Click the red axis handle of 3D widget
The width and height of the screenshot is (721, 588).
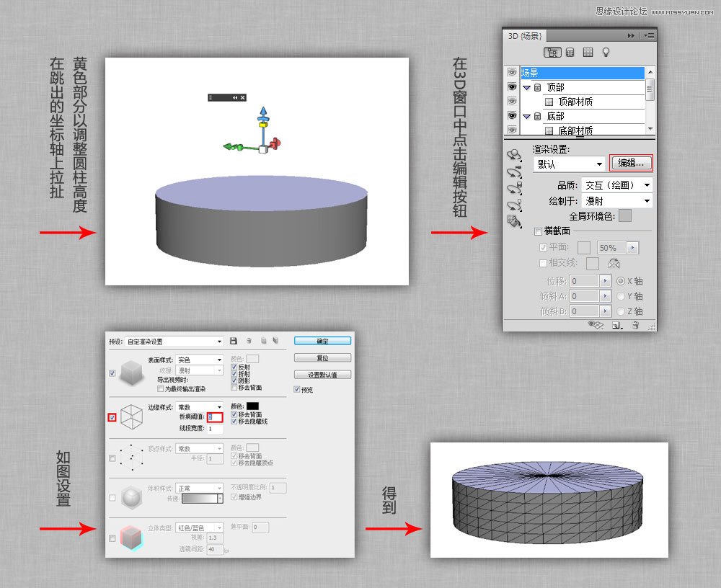pyautogui.click(x=275, y=143)
